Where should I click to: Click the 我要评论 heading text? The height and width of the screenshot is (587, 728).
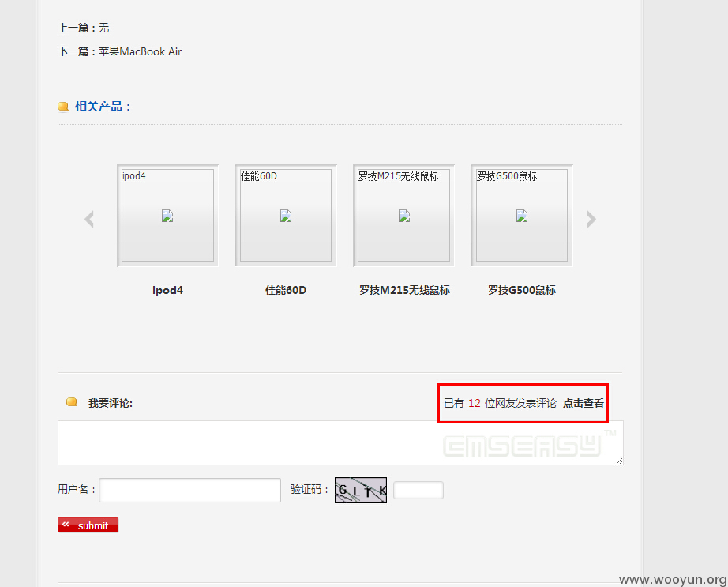coord(111,403)
